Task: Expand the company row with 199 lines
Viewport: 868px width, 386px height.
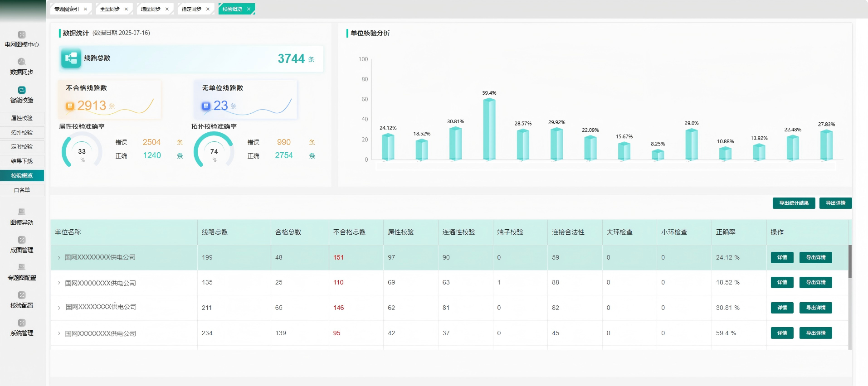Action: click(x=59, y=258)
